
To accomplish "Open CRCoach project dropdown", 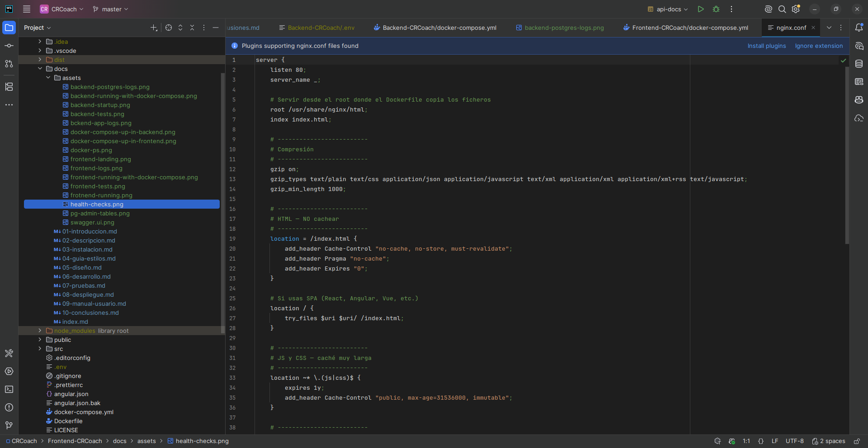I will coord(62,9).
